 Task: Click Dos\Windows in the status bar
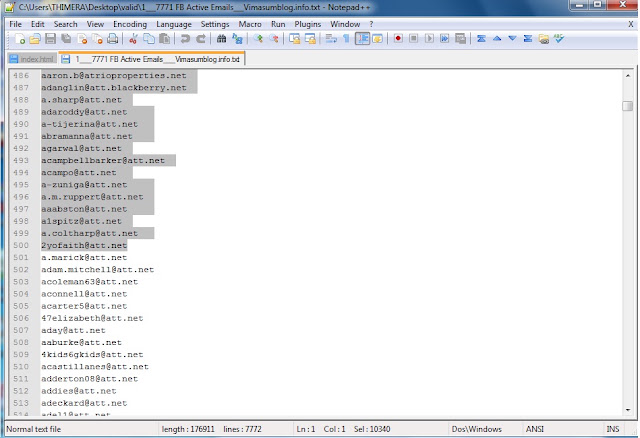(x=476, y=429)
